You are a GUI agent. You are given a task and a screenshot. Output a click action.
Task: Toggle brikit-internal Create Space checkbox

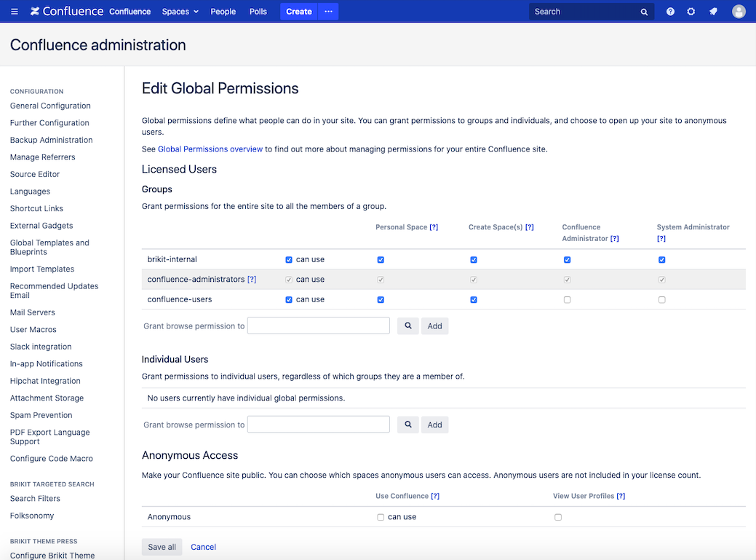(474, 260)
